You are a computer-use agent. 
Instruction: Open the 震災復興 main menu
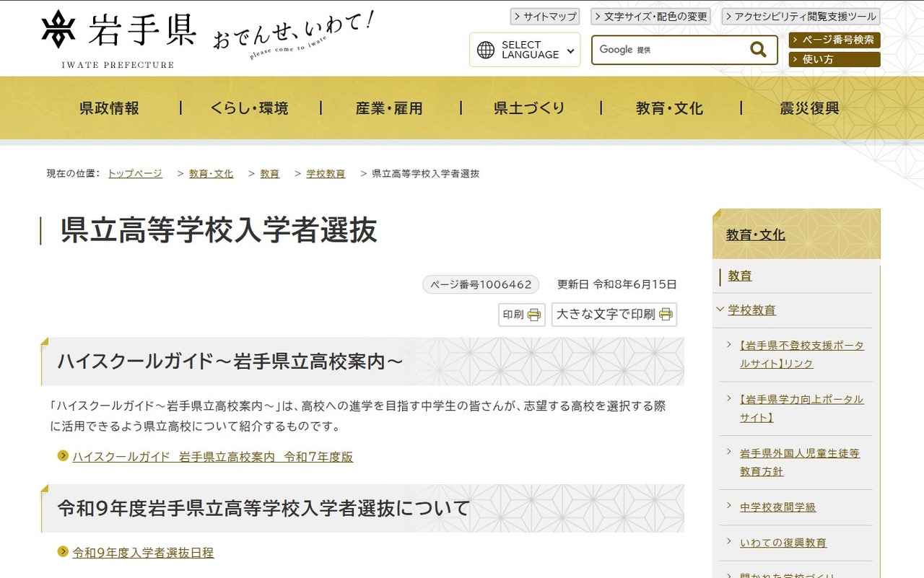point(810,108)
